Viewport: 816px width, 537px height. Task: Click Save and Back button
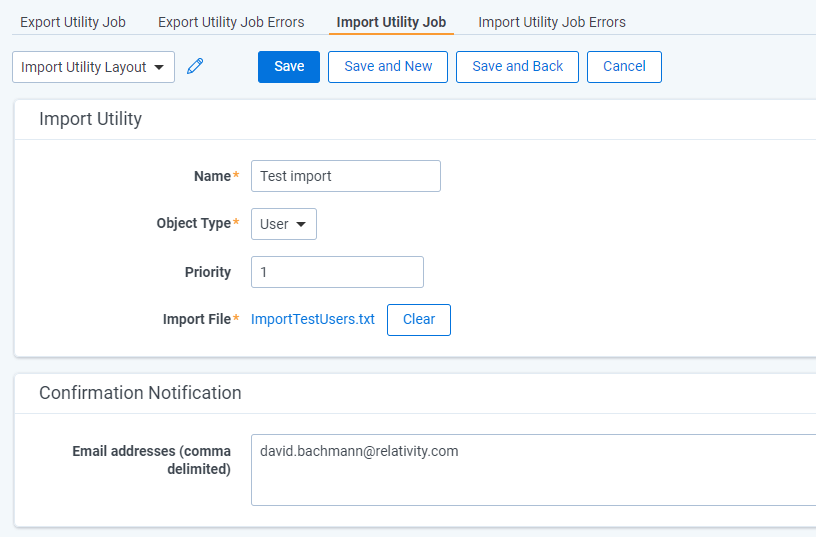(517, 67)
